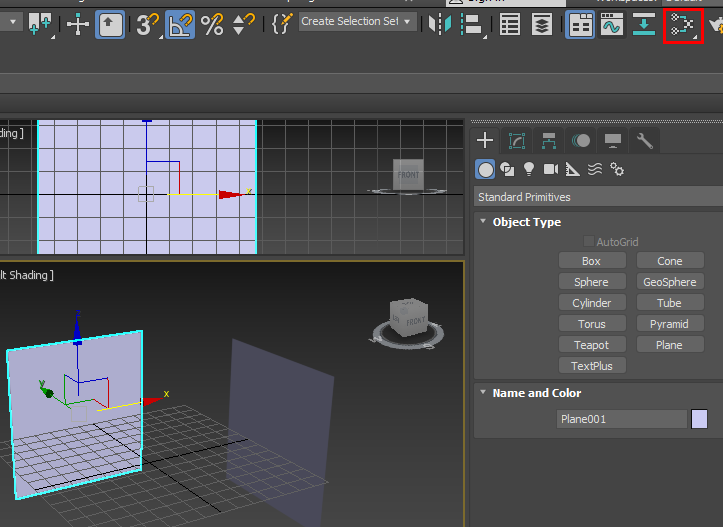Click the Align tool icon
The height and width of the screenshot is (527, 723).
471,24
